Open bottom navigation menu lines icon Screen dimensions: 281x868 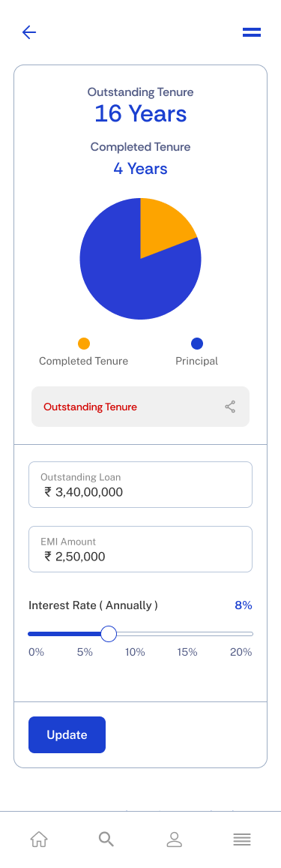pos(242,839)
